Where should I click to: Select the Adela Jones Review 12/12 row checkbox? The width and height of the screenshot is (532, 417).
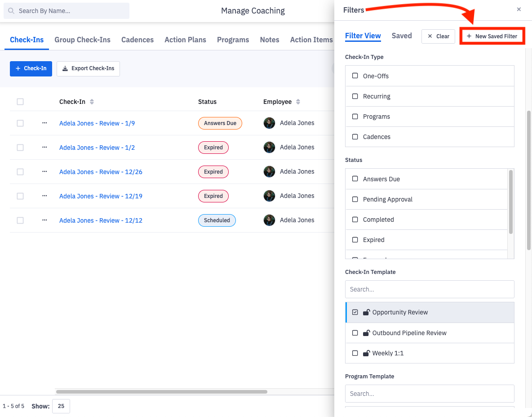point(20,220)
